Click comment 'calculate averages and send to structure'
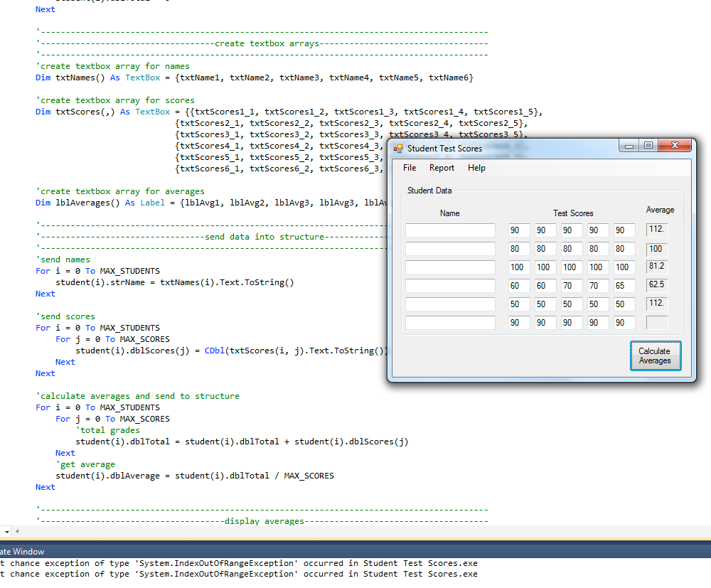Image resolution: width=711 pixels, height=588 pixels. (137, 396)
